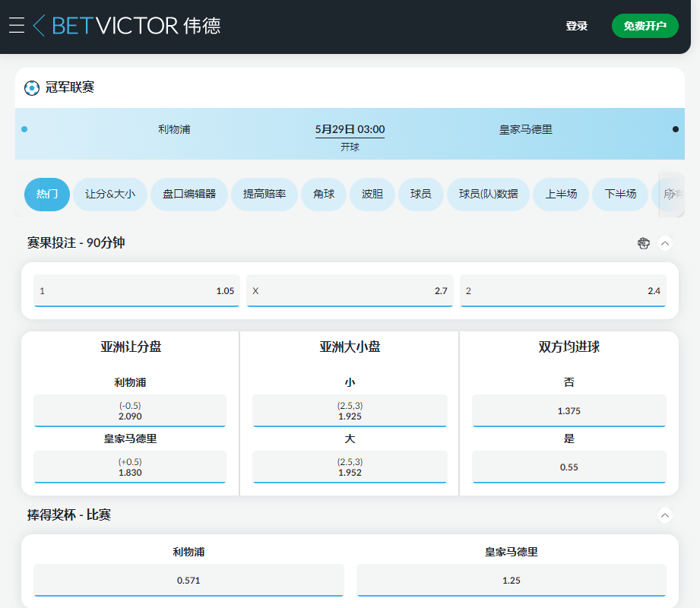Open the 上半场 (first half) tab

560,194
